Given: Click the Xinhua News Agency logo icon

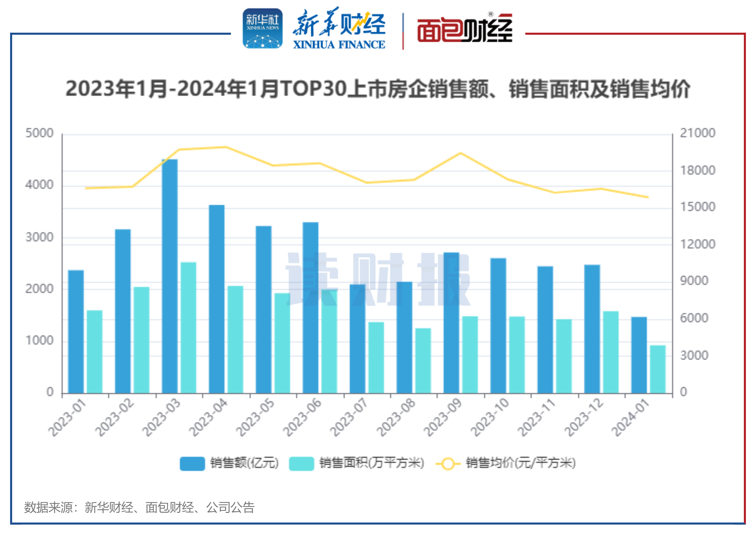Looking at the screenshot, I should 263,29.
